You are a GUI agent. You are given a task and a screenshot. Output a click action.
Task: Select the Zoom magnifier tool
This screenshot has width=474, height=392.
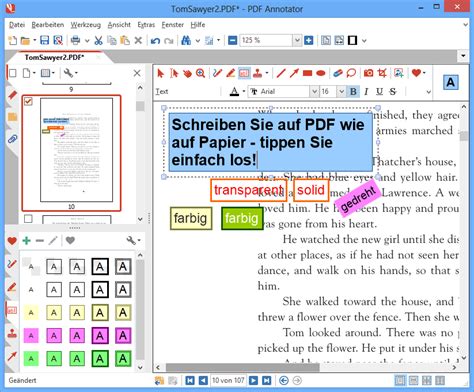tap(200, 73)
